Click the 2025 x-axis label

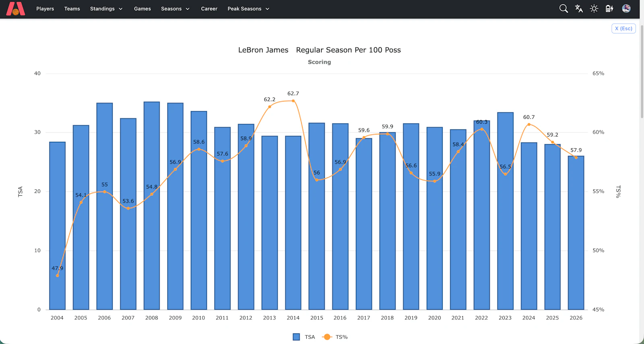pyautogui.click(x=552, y=318)
